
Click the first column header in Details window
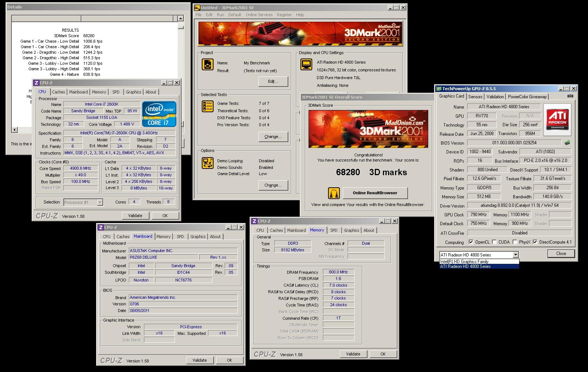pyautogui.click(x=46, y=18)
